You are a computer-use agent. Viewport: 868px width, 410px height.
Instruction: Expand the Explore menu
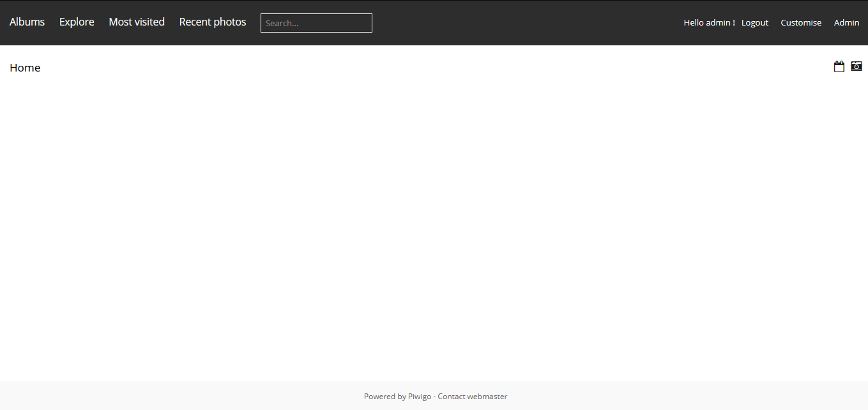[77, 22]
